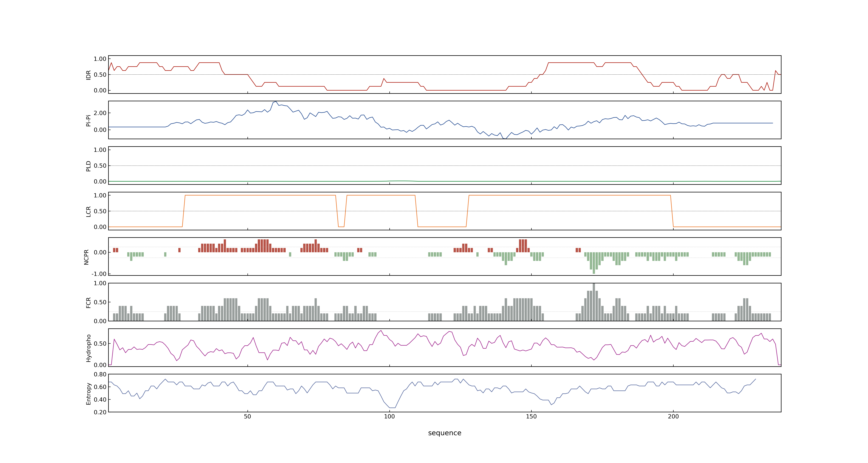Click the Pi-Pi curve peak near position 60
Screen dimensions: 868x463
click(276, 101)
